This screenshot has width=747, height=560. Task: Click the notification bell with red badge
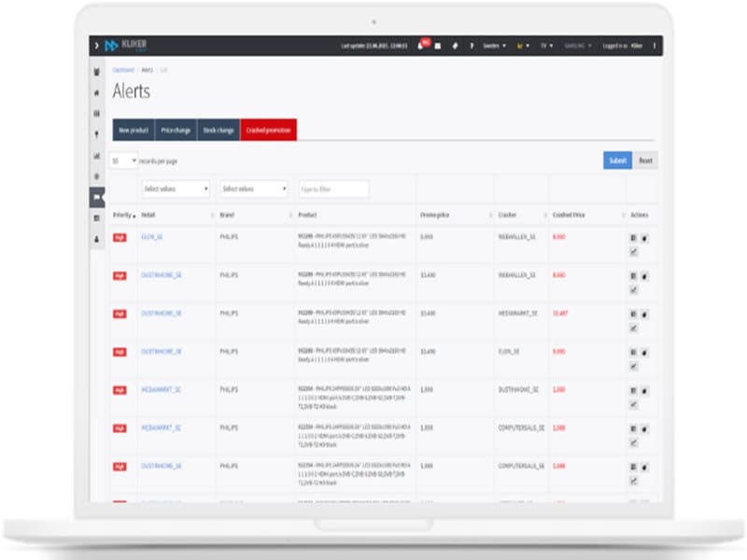tap(421, 46)
